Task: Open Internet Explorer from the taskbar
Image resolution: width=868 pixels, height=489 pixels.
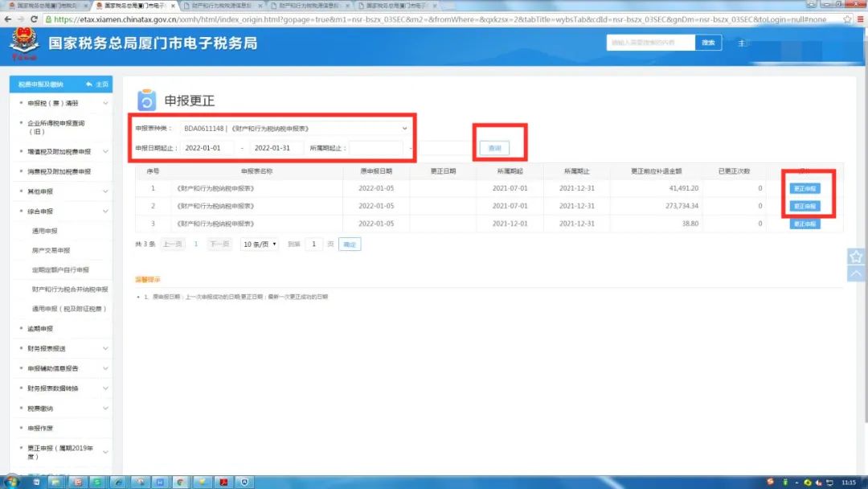Action: pos(118,483)
